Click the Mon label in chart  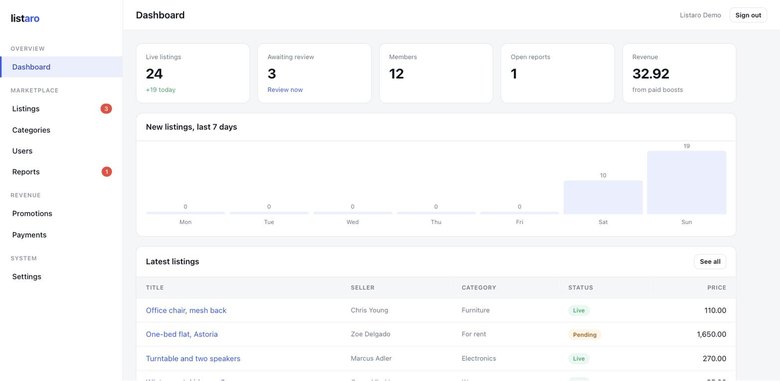point(186,222)
